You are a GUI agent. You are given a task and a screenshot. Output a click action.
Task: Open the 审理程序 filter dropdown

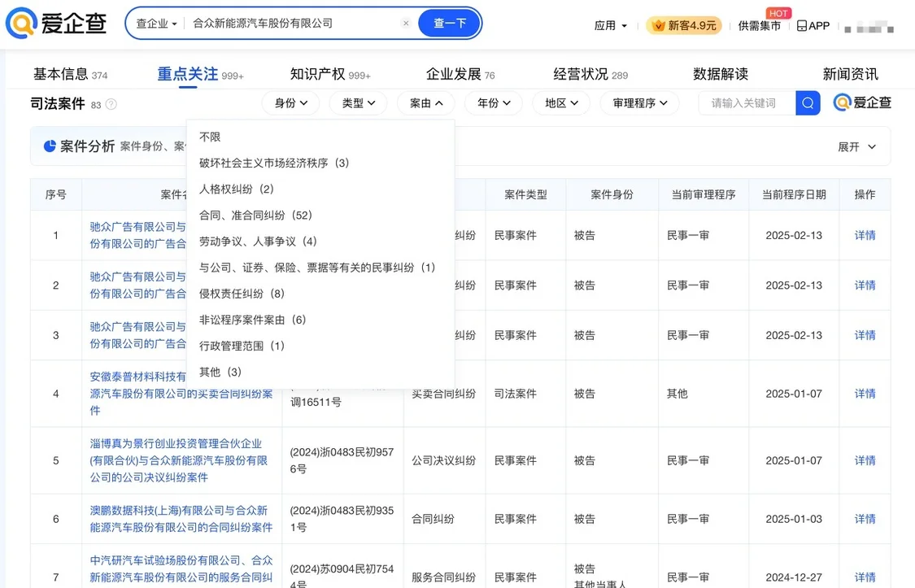(639, 103)
